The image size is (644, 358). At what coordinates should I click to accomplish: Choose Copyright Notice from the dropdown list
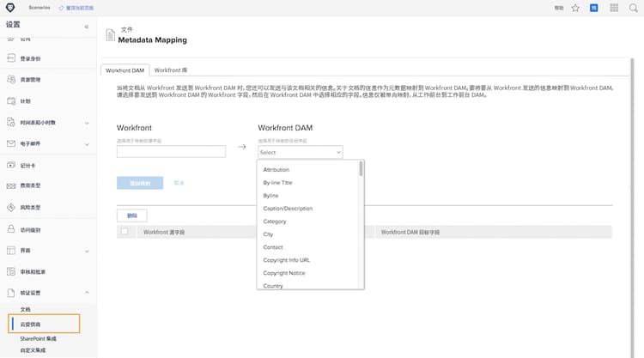tap(284, 273)
